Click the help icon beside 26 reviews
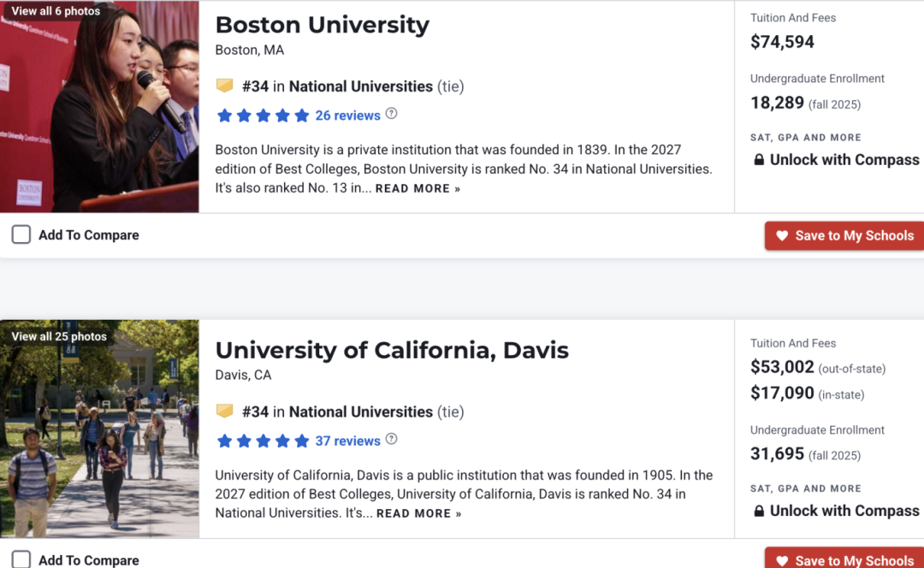Screen dimensions: 924x568 tap(391, 114)
